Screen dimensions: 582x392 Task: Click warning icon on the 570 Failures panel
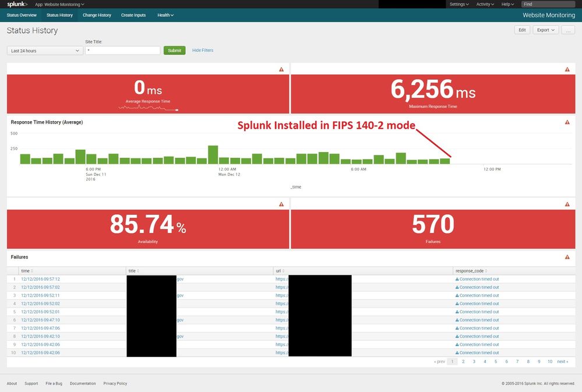click(x=567, y=204)
